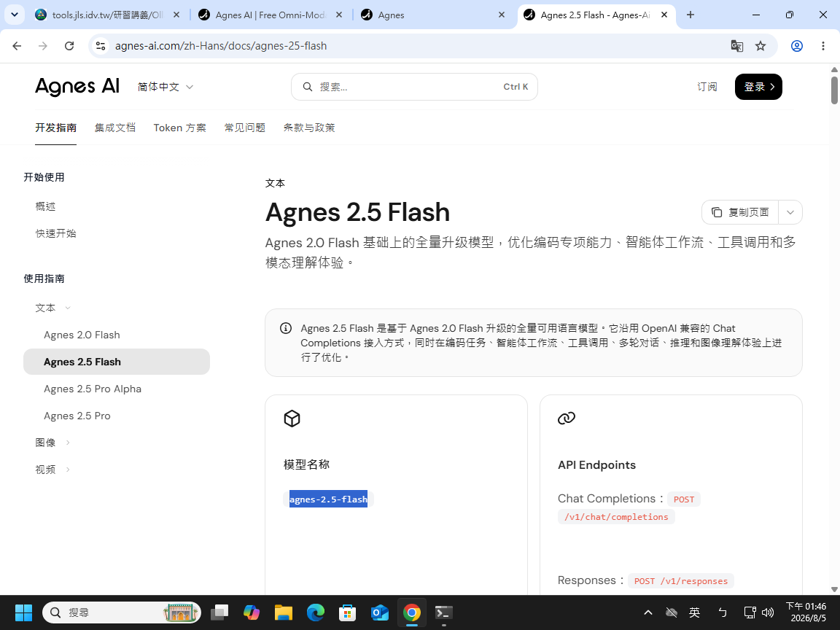The image size is (840, 630).
Task: Click the page vertical scrollbar thumb
Action: coord(834,90)
